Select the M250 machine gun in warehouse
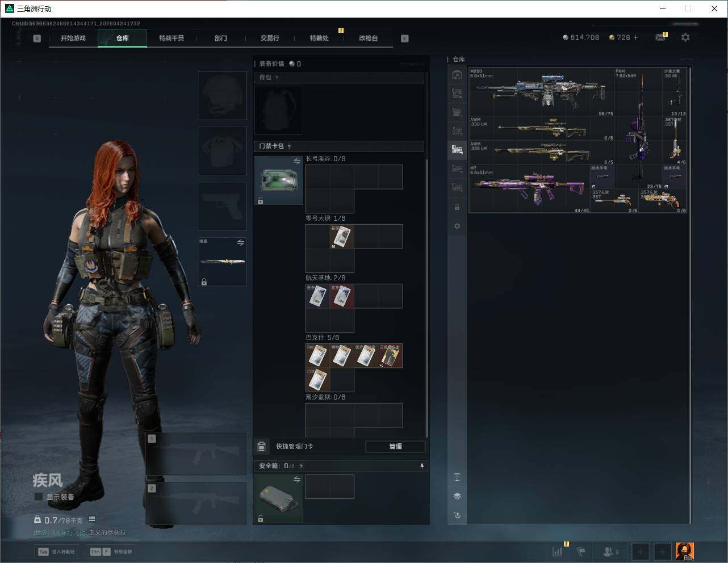 (x=542, y=92)
